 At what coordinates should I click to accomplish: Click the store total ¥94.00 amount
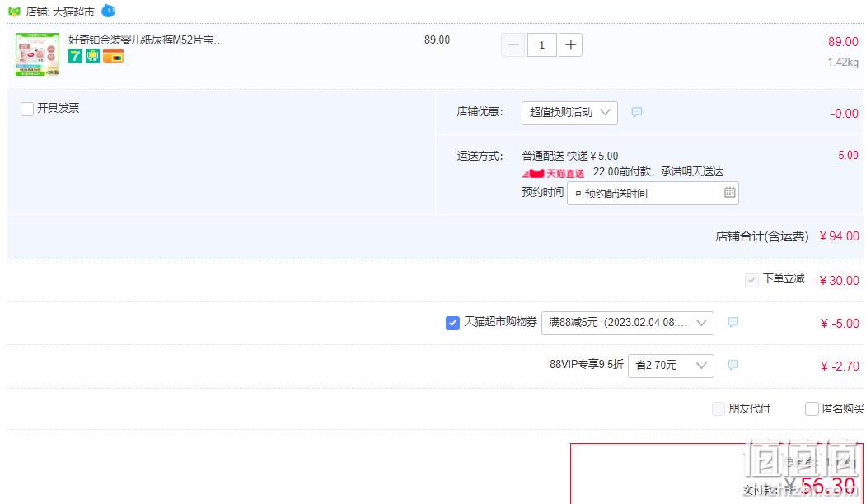point(839,236)
